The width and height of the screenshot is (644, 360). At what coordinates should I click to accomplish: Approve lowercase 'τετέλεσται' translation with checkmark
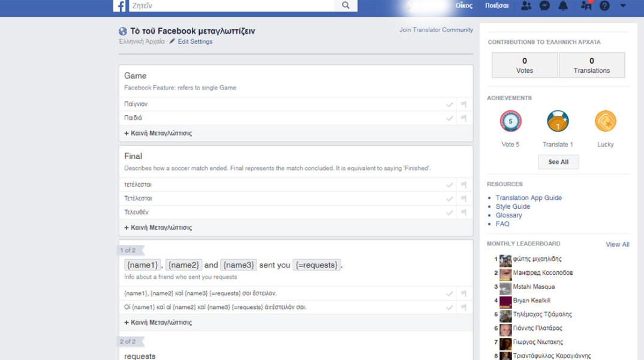pos(449,185)
